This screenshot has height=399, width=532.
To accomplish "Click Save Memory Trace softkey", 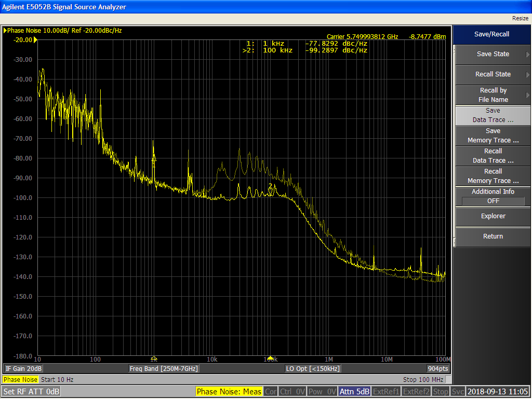I will coord(493,136).
